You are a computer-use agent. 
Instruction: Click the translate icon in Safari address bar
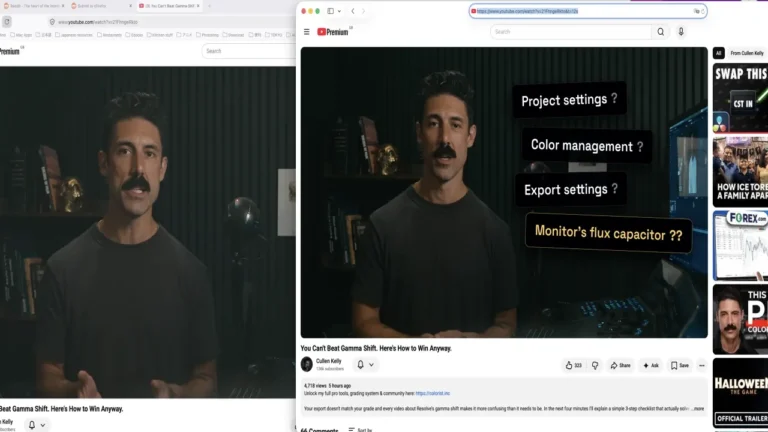pyautogui.click(x=696, y=11)
